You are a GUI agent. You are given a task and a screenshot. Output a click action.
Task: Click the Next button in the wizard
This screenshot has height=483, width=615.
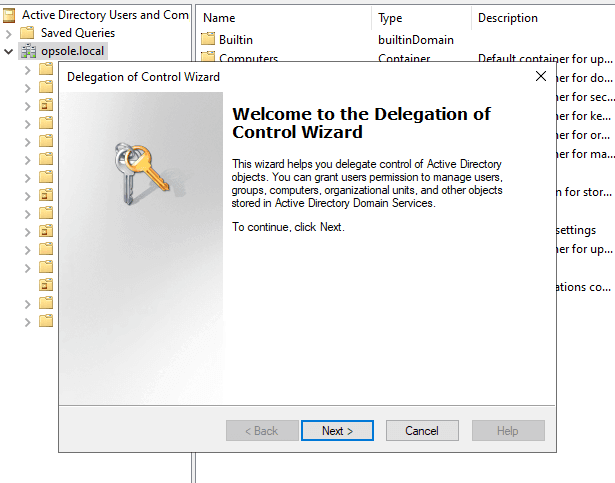click(337, 430)
